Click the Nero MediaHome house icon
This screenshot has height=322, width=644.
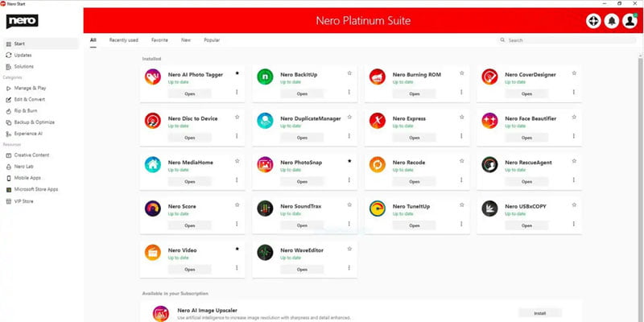click(153, 165)
